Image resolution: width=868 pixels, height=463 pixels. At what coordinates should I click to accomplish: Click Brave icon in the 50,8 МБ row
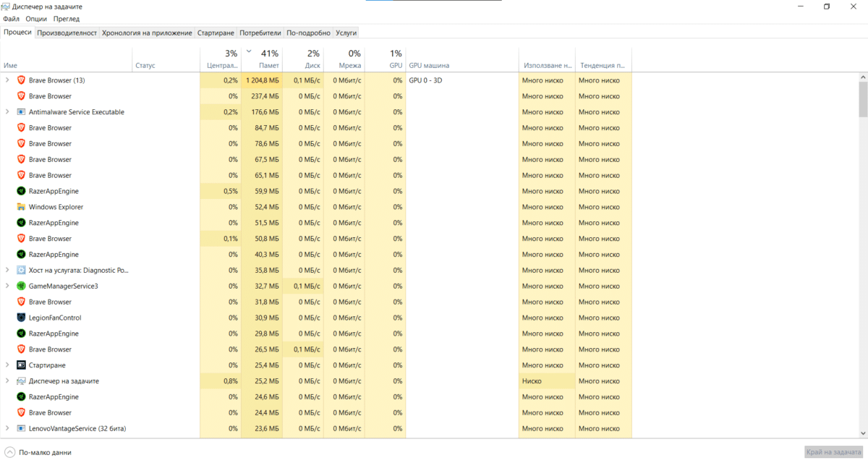21,239
